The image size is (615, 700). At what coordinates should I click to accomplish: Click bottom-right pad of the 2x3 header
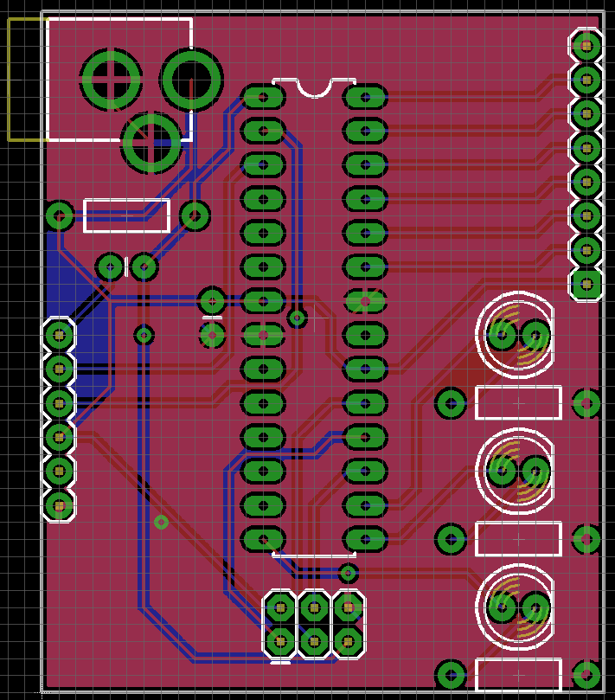pos(348,641)
